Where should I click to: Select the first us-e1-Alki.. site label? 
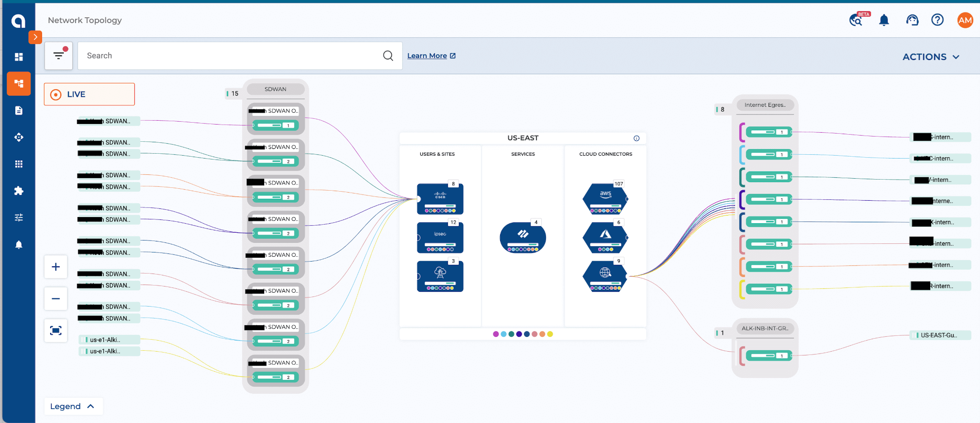coord(110,340)
